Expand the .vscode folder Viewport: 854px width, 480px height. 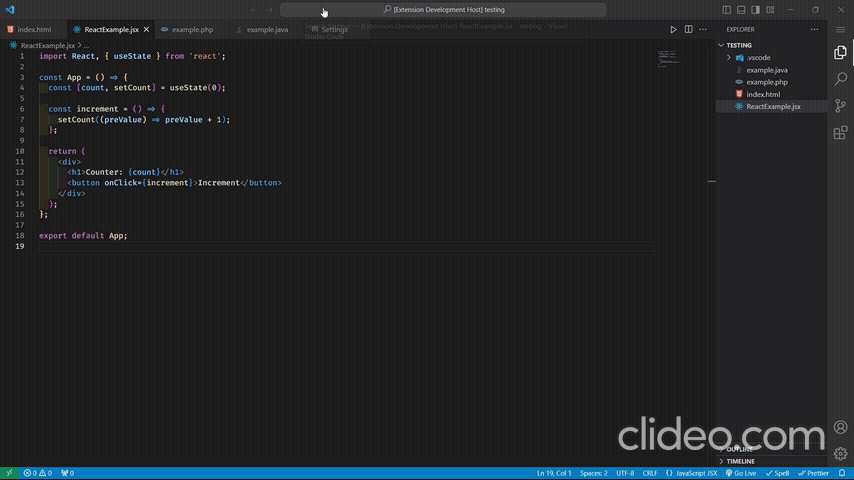point(771,57)
